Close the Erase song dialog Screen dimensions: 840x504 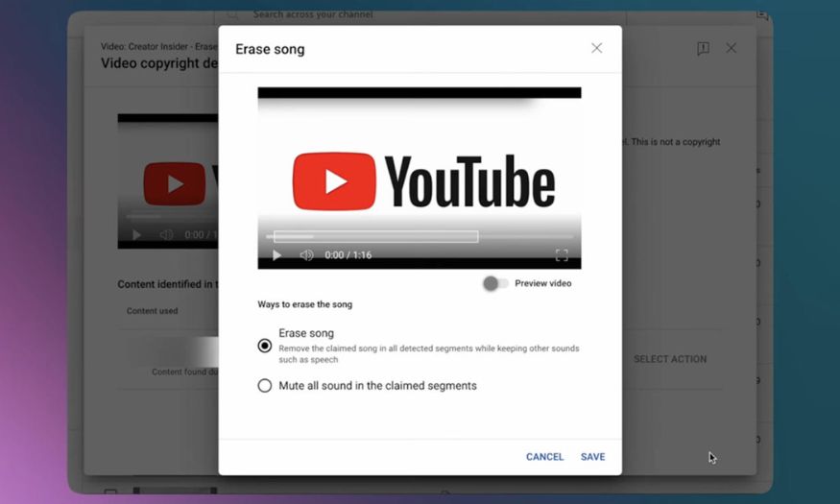coord(596,48)
